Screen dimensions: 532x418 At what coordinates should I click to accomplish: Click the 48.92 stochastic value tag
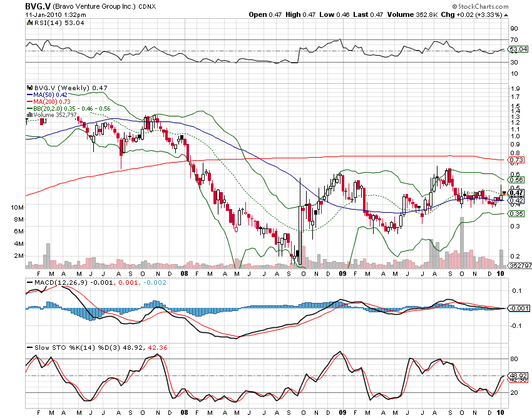(518, 375)
